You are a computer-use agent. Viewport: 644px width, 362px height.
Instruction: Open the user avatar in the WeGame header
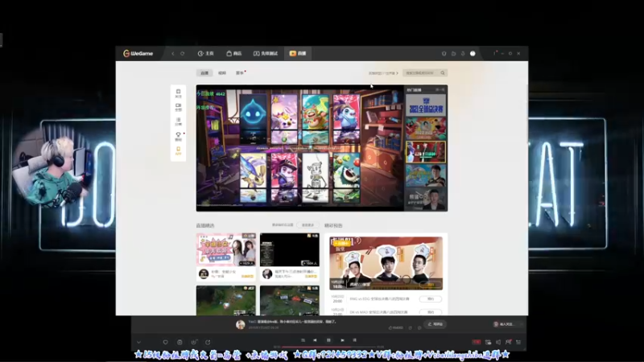tap(473, 53)
